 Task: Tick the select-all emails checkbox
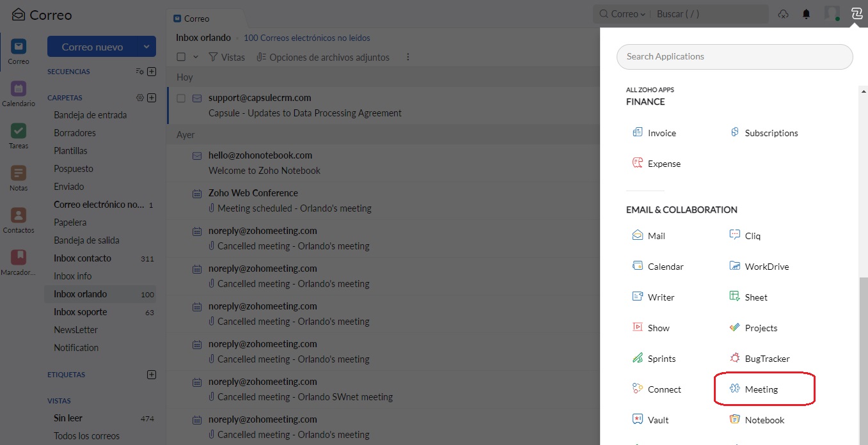click(x=181, y=57)
